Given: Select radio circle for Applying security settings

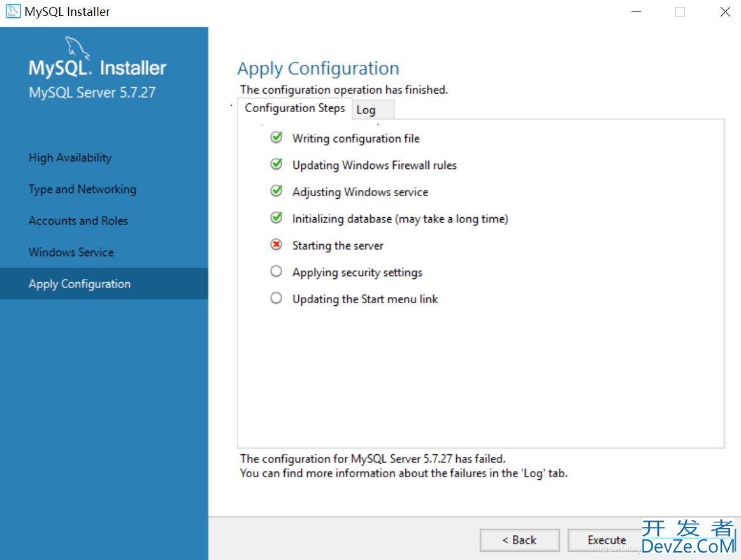Looking at the screenshot, I should click(276, 271).
